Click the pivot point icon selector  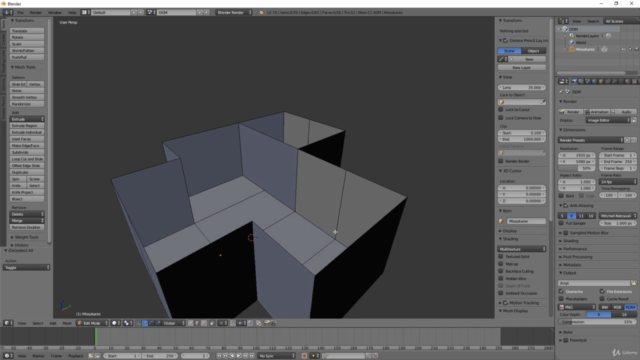tap(127, 323)
